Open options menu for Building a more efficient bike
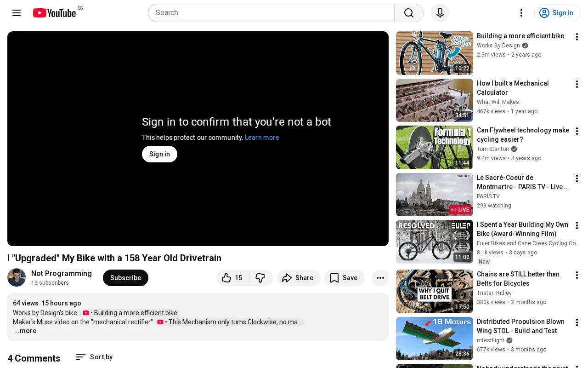Screen dimensions: 588x368 coord(577,37)
